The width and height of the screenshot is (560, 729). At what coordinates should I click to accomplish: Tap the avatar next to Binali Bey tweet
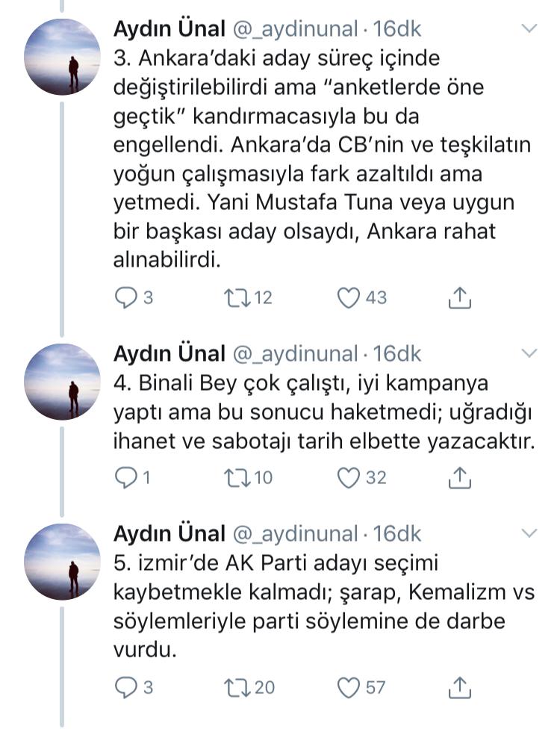point(62,381)
